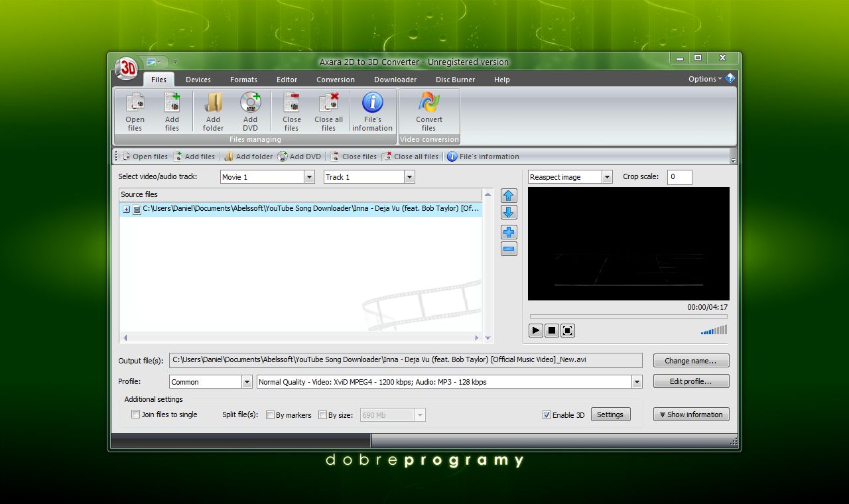Toggle fullscreen preview button

pyautogui.click(x=568, y=330)
